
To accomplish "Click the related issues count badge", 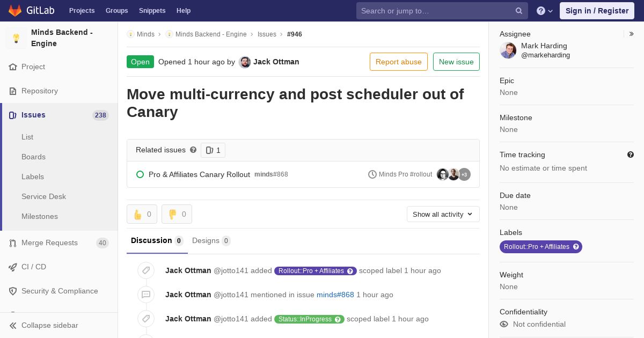I will (x=213, y=150).
